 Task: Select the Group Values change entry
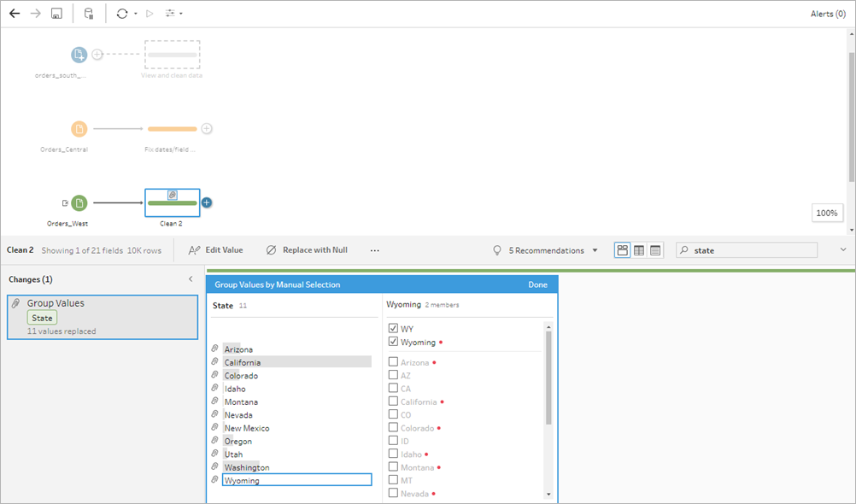[x=103, y=317]
